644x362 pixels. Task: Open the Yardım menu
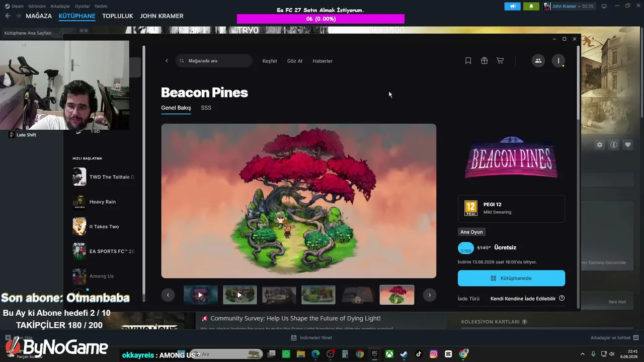click(x=101, y=7)
